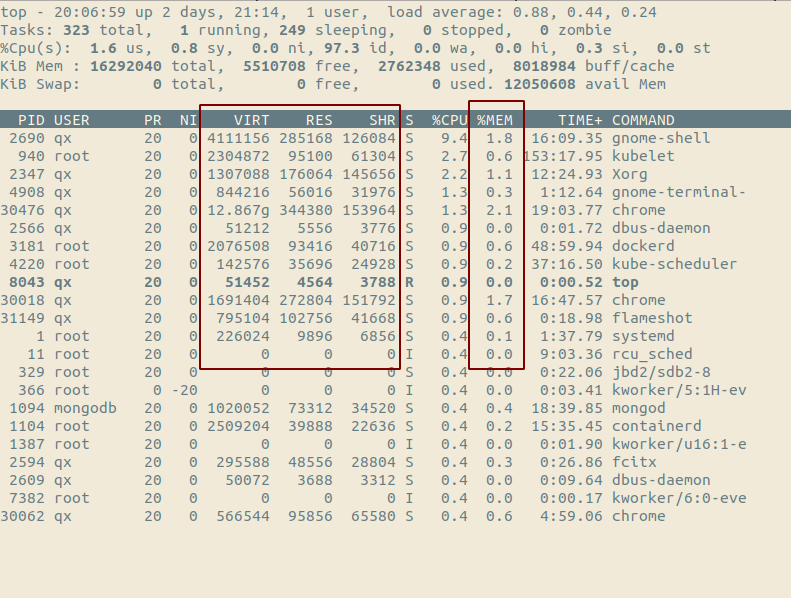This screenshot has height=598, width=791.
Task: Click PID 30062 in the last chrome row
Action: click(23, 516)
